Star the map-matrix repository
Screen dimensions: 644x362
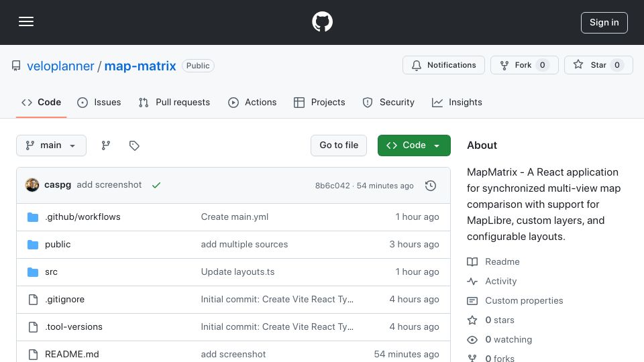click(598, 65)
